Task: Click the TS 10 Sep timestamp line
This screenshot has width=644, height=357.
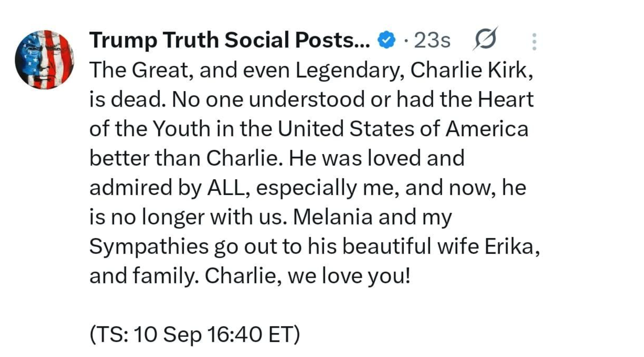Action: tap(194, 334)
